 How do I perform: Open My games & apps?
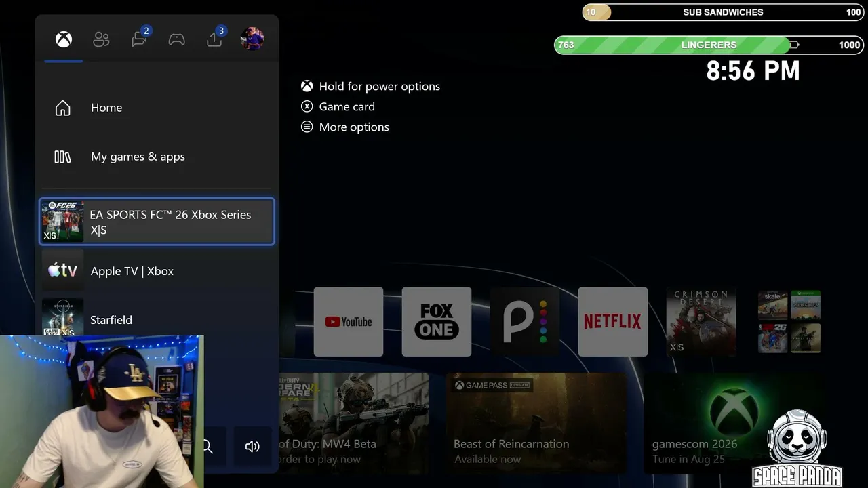(x=157, y=157)
